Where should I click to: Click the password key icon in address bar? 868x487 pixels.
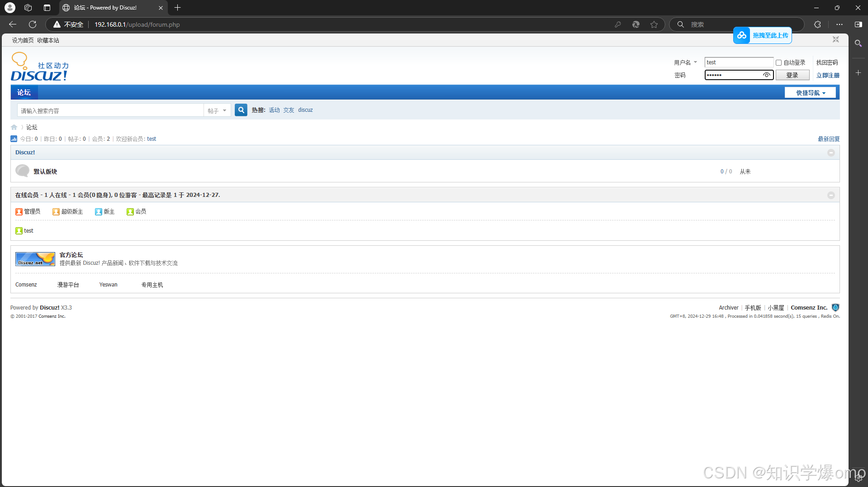[x=617, y=24]
